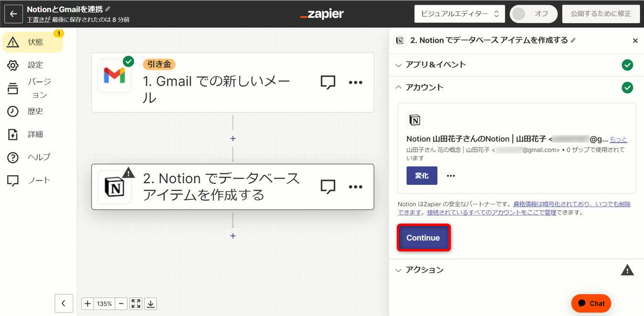The width and height of the screenshot is (644, 316).
Task: Zoom in with the plus button
Action: click(88, 304)
